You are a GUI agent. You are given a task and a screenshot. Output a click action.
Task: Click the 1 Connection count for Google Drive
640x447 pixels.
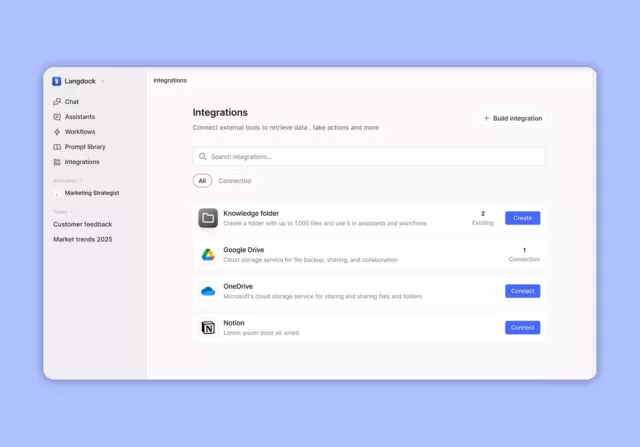tap(524, 255)
